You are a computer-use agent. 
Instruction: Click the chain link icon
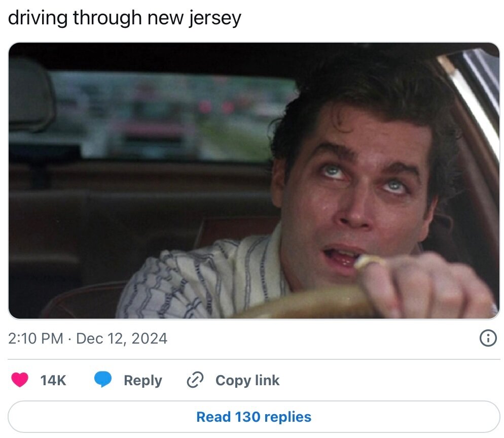tap(195, 380)
